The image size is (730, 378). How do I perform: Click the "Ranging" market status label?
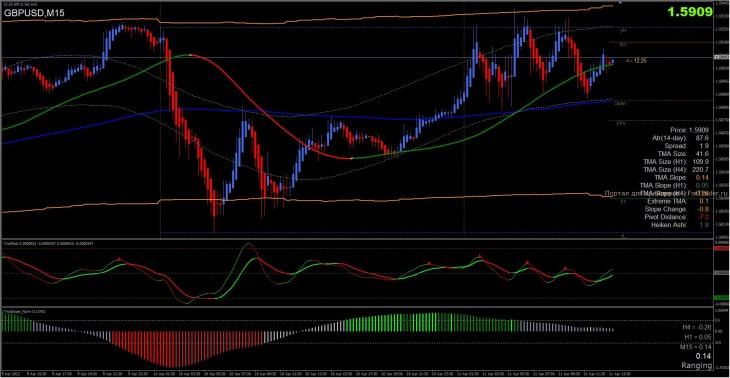[x=697, y=365]
